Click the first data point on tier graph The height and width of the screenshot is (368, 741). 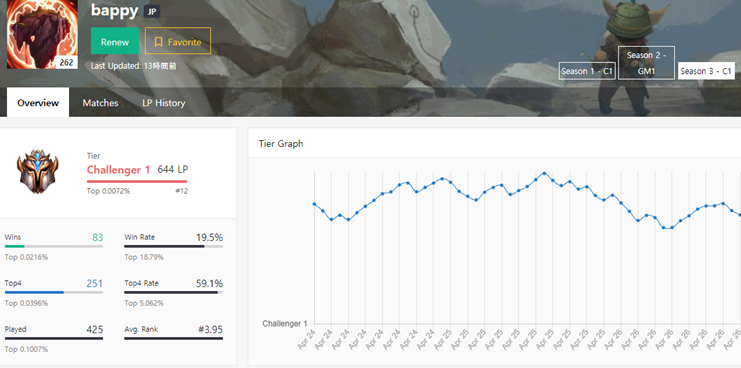point(314,204)
